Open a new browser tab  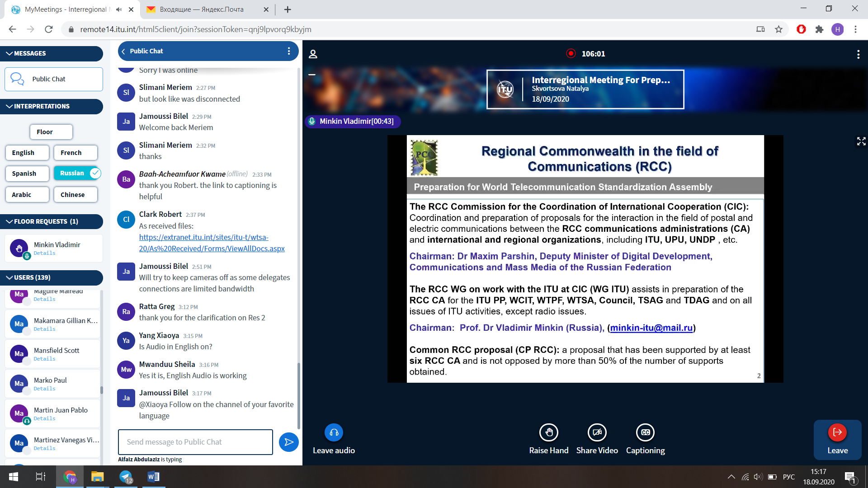point(288,9)
